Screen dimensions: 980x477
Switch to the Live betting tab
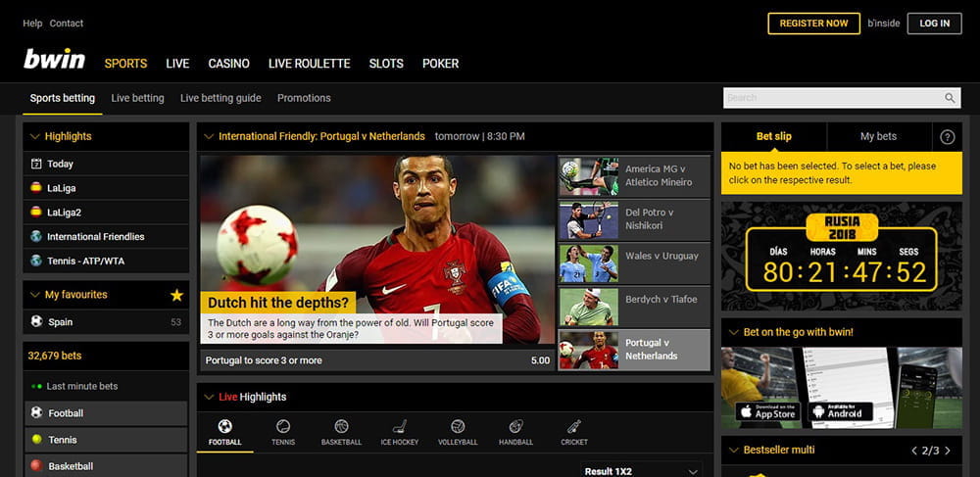(x=137, y=98)
